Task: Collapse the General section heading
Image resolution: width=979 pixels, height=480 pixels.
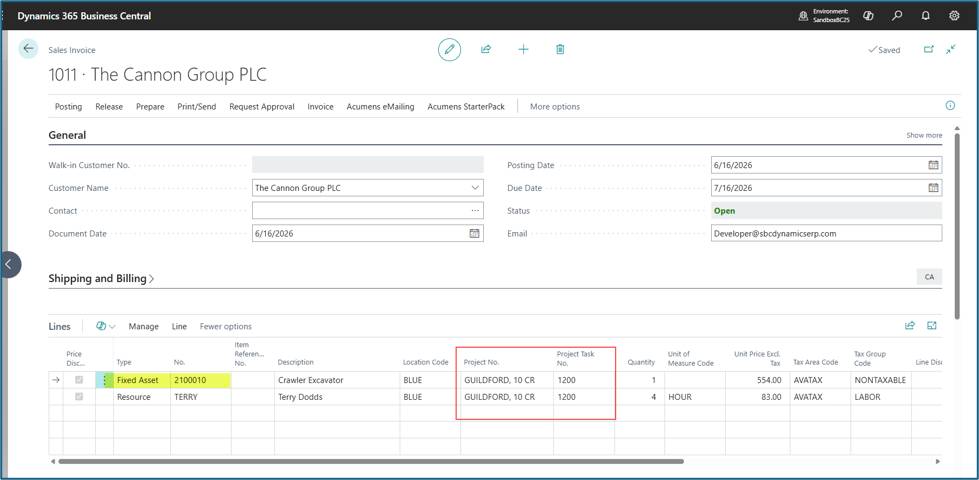Action: pyautogui.click(x=67, y=135)
